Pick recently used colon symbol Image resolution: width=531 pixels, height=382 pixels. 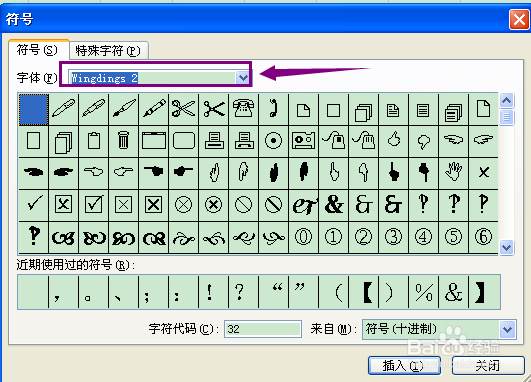tap(184, 292)
